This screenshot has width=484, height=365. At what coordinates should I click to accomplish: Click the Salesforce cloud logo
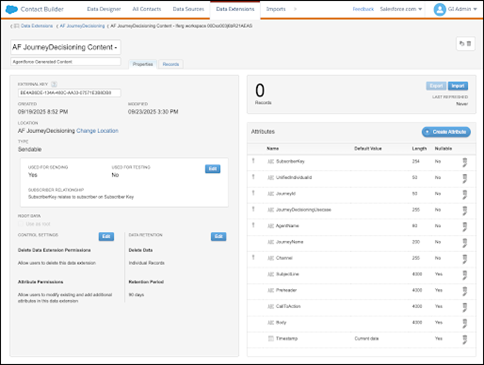click(11, 9)
